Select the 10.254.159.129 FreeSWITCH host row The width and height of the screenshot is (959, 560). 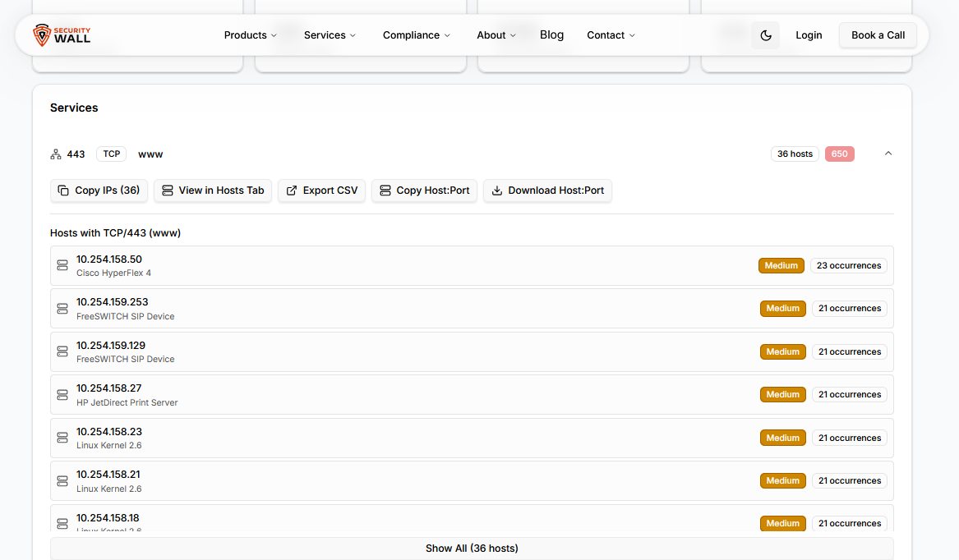pos(411,351)
